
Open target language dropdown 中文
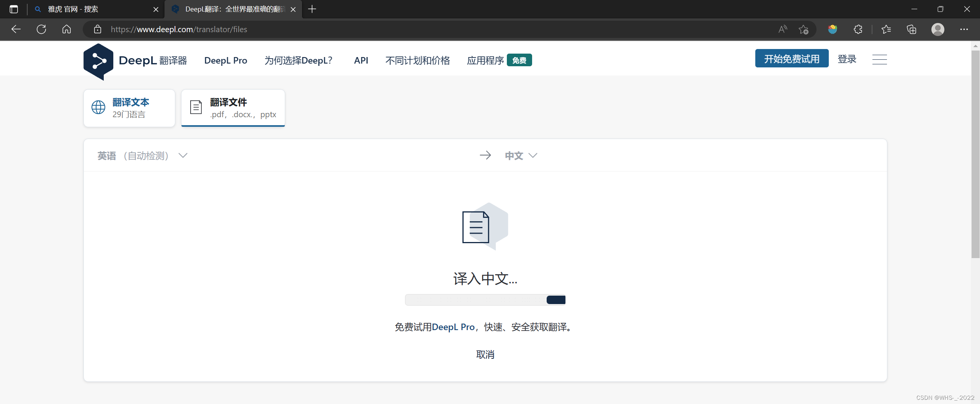521,155
